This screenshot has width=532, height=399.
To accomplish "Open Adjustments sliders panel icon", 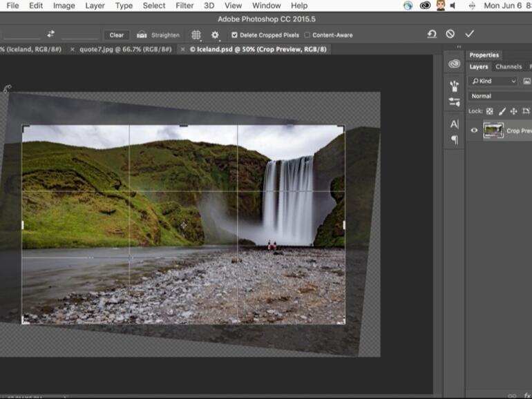I will 454,101.
